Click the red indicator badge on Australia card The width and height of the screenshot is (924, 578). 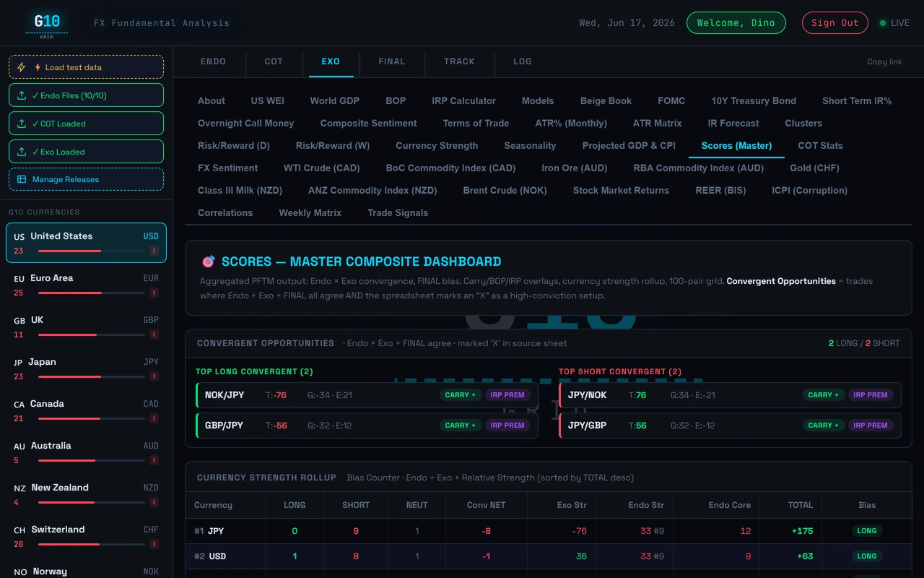(154, 460)
